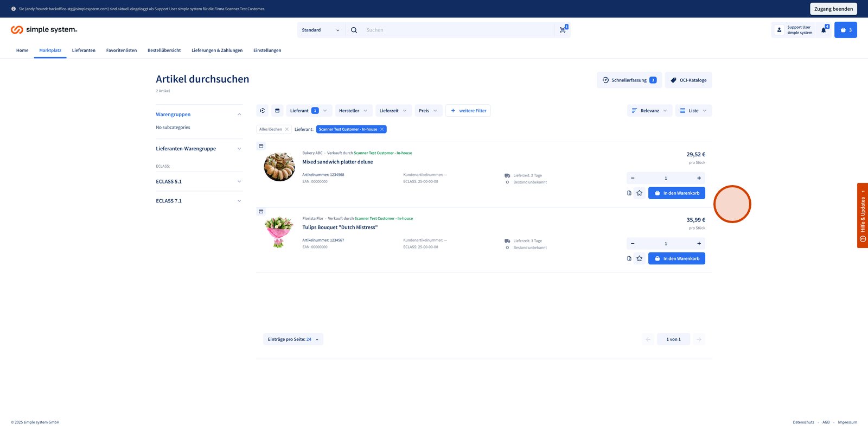This screenshot has width=868, height=431.
Task: Open the shopping cart with 3 items
Action: pyautogui.click(x=845, y=30)
